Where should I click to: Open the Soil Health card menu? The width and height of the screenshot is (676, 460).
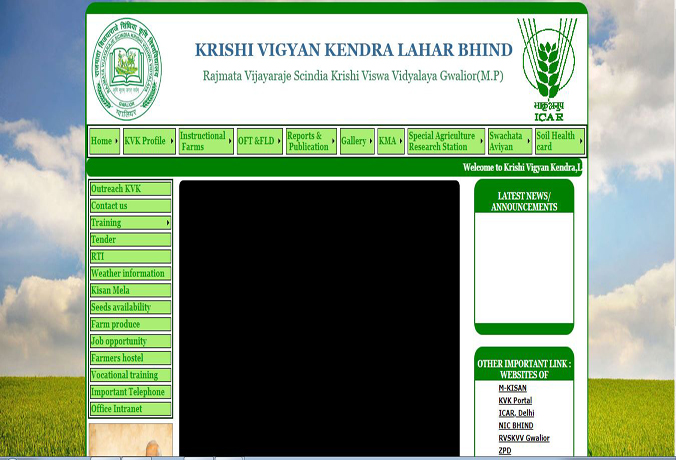tap(560, 141)
